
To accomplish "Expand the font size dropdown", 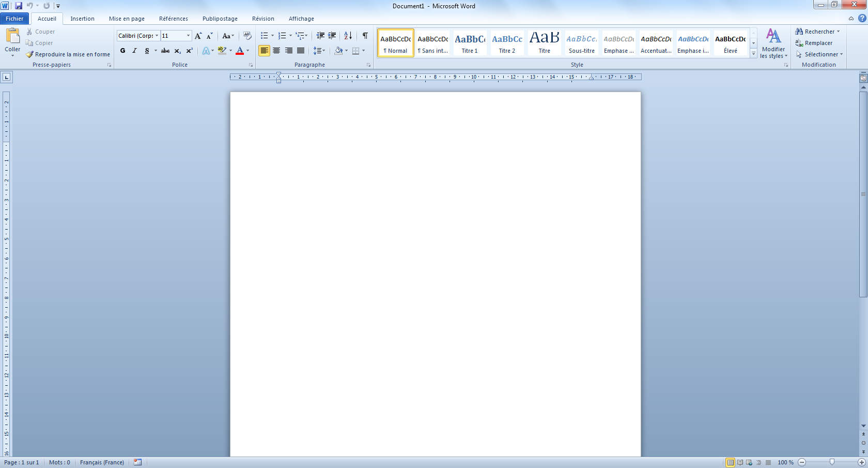I will [188, 36].
